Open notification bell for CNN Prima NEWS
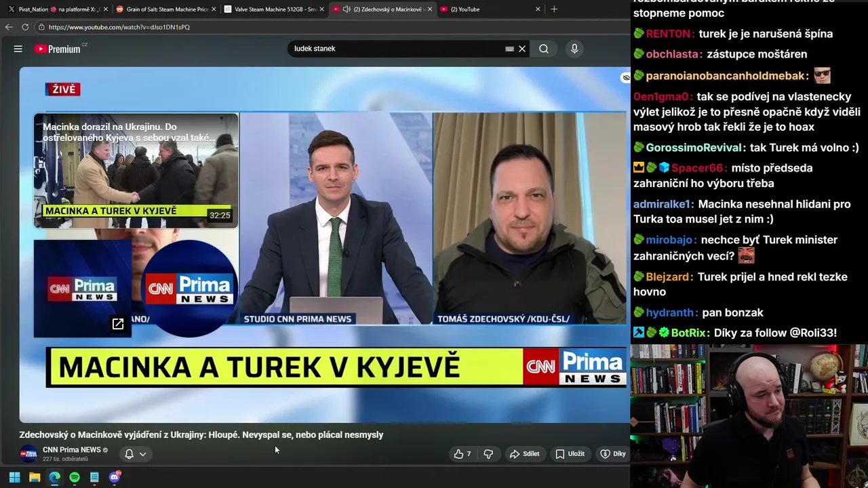Viewport: 868px width, 488px height. click(129, 454)
